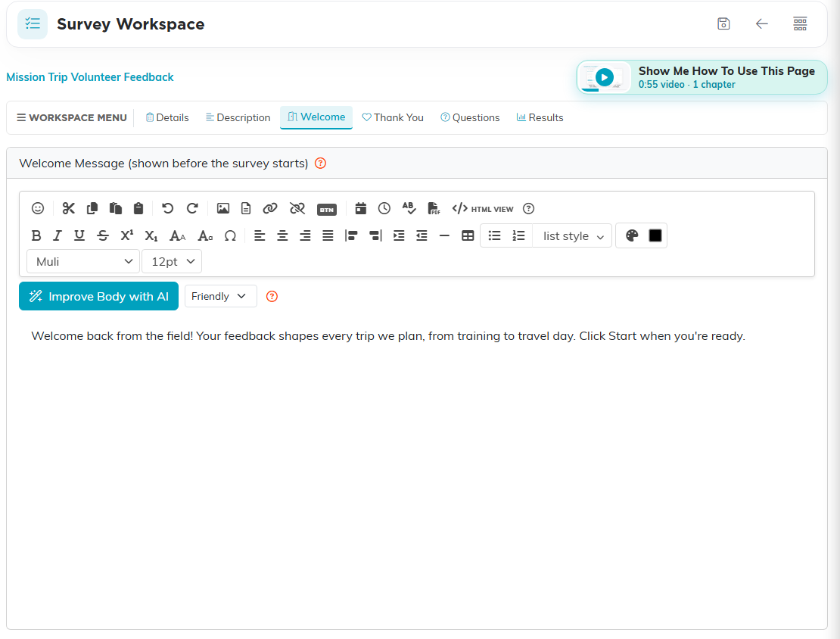Insert time using the clock icon

pos(384,208)
